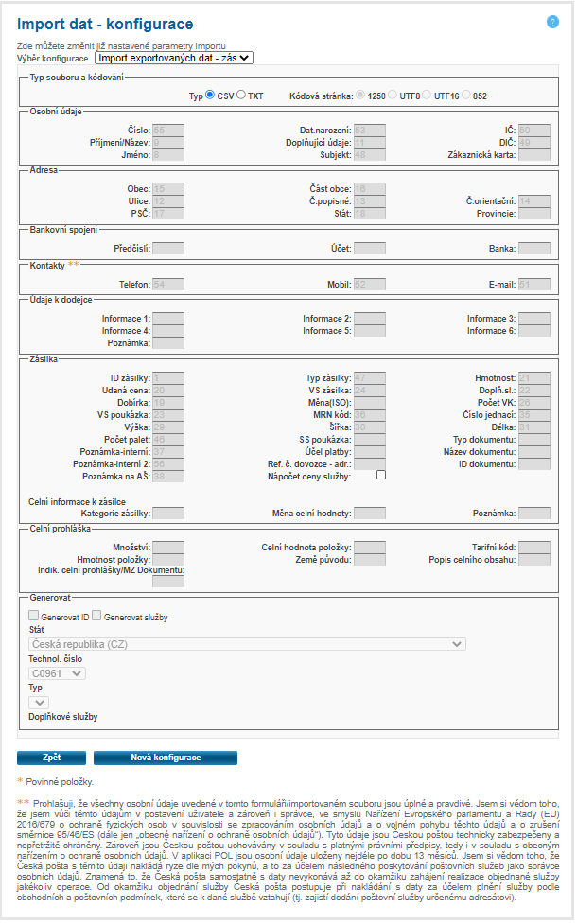Screen dimensions: 577x924
Task: Click the Tarifní kód input field
Action: click(533, 547)
